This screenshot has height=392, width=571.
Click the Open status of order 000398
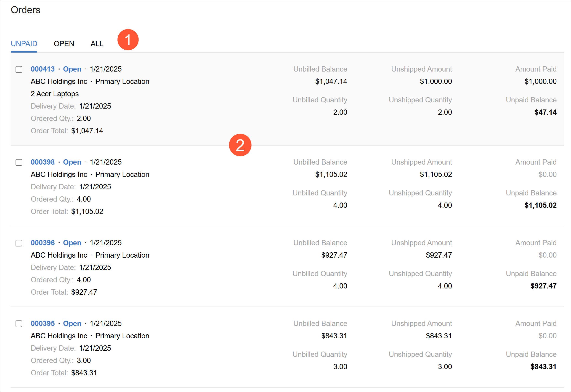point(72,162)
